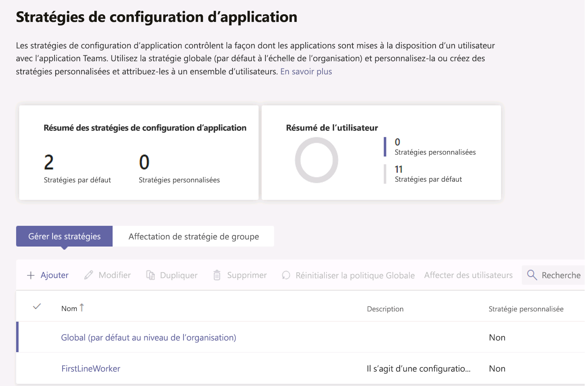
Task: Switch to Affectation de stratégie de groupe tab
Action: pyautogui.click(x=194, y=236)
